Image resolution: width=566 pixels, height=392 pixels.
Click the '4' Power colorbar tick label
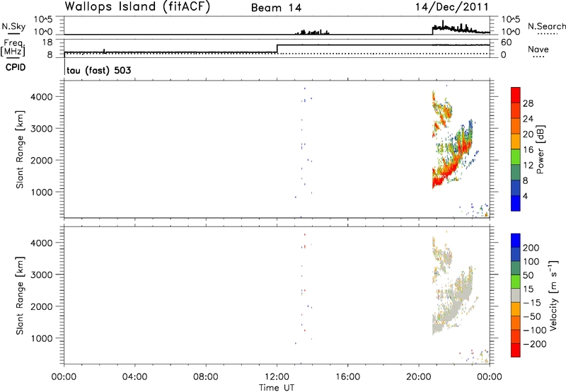[526, 196]
